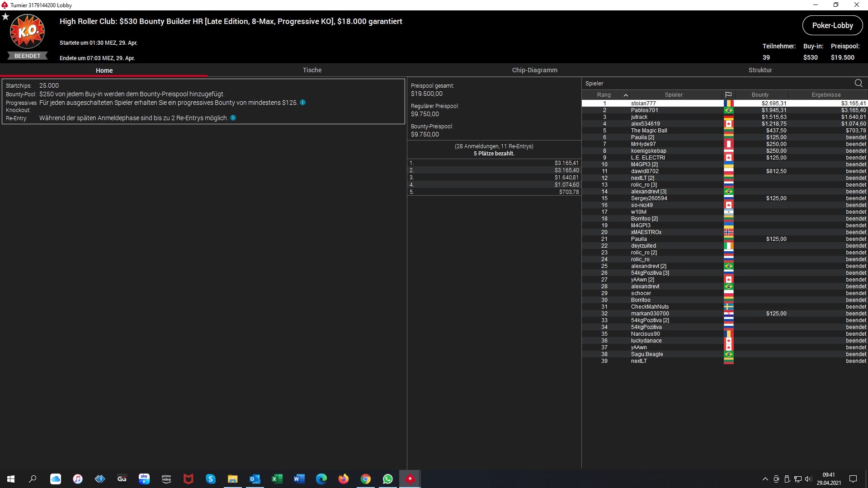
Task: Click the info icon after the Re-Entry text
Action: coord(233,118)
